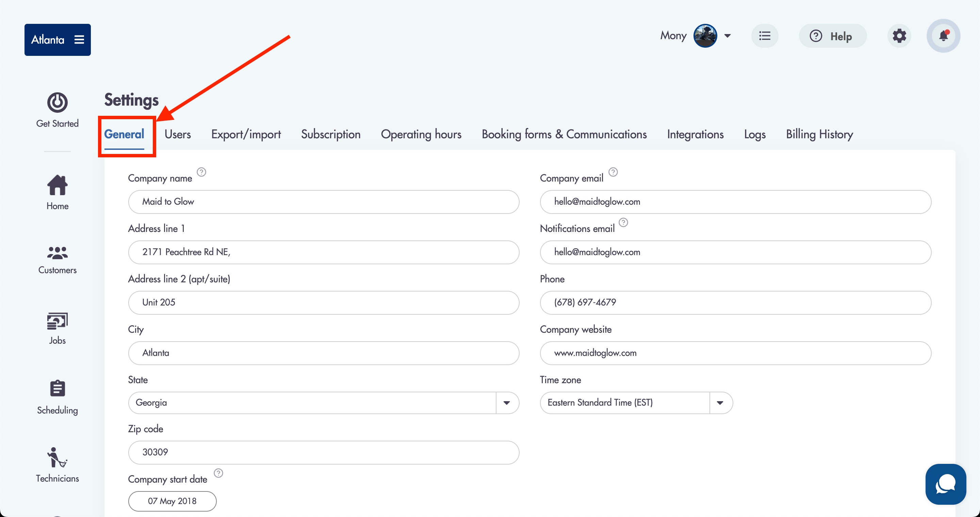Select the General tab
Screen dimensions: 980x517
tap(124, 135)
